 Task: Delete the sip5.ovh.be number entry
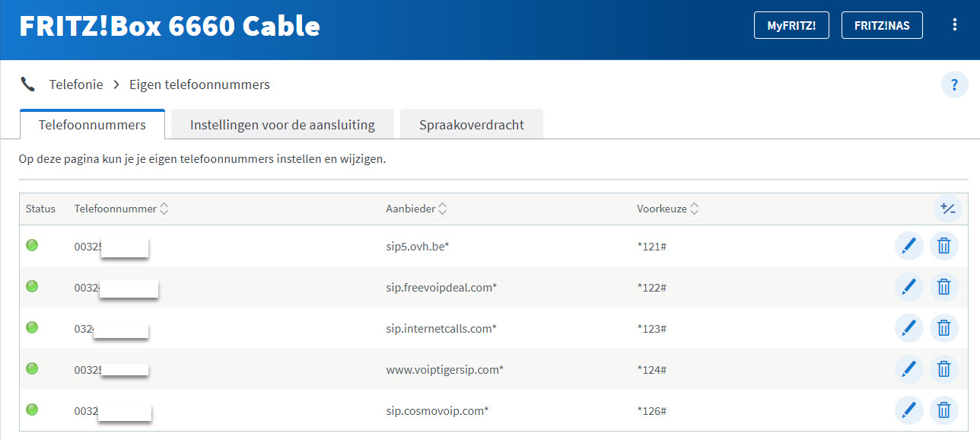943,246
